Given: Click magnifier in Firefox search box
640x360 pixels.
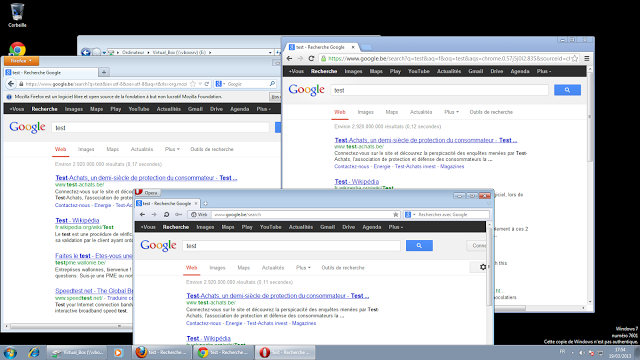Looking at the screenshot, I should (x=272, y=84).
